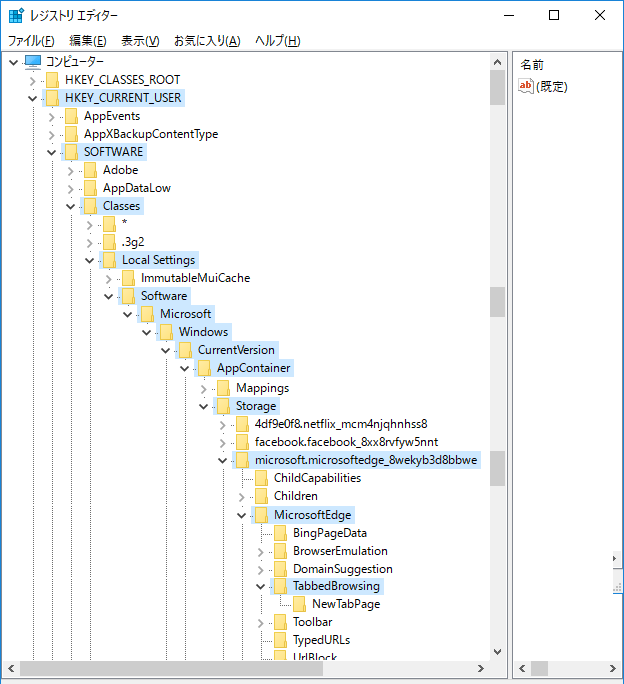The image size is (624, 684).
Task: Click the TypedURLs folder icon
Action: point(281,640)
